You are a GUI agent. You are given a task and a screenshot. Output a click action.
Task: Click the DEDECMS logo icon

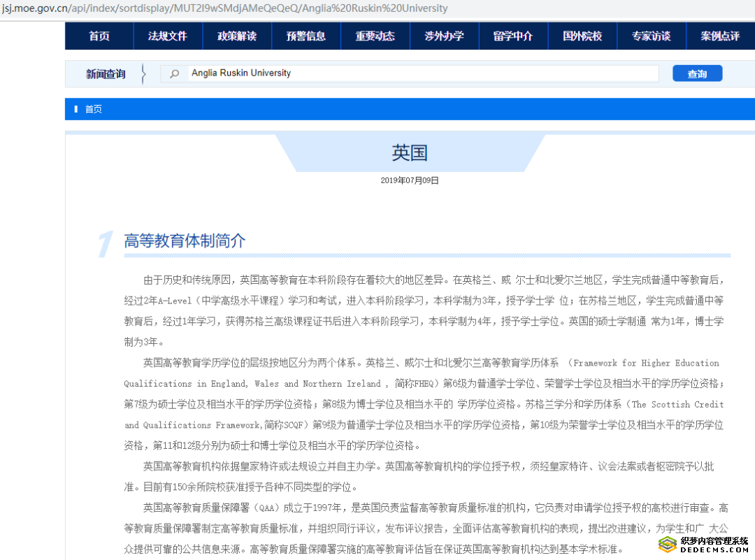tap(668, 545)
